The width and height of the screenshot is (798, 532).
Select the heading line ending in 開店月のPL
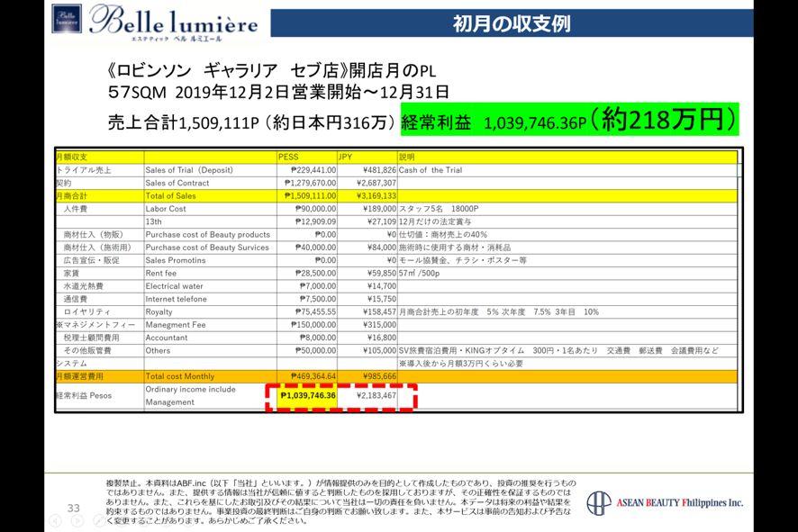tap(272, 71)
